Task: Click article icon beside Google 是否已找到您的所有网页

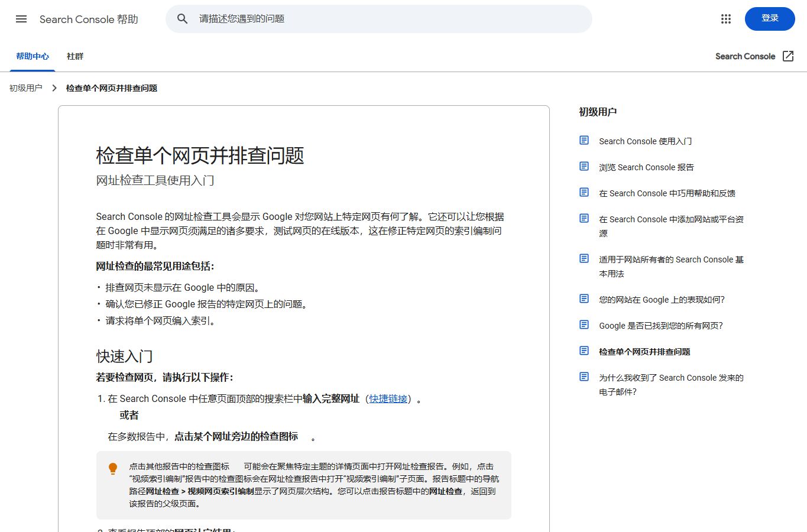Action: click(584, 325)
